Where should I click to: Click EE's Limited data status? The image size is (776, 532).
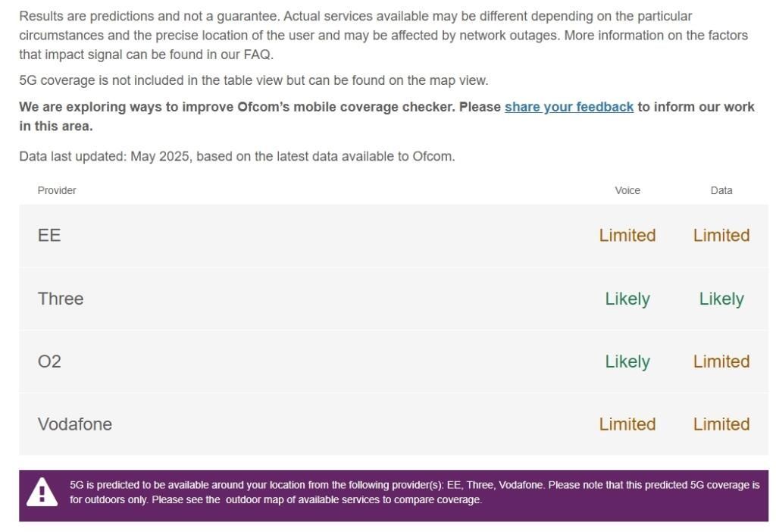[x=721, y=235]
